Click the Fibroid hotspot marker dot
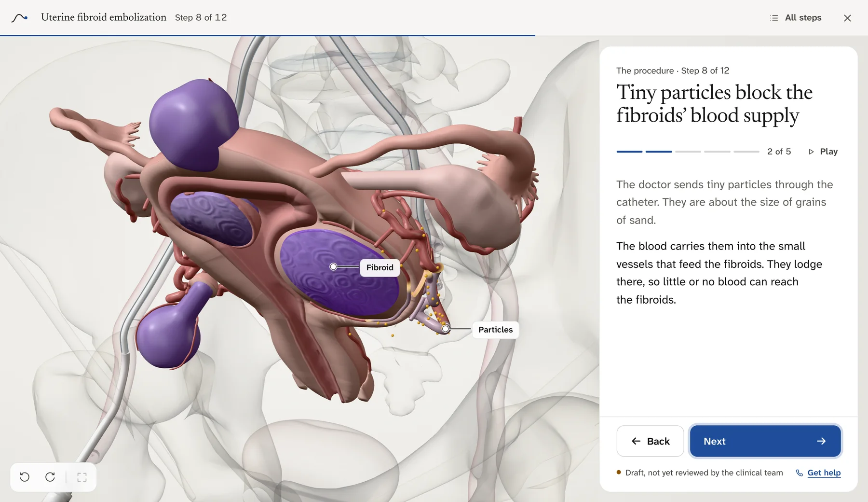868x502 pixels. (x=333, y=267)
